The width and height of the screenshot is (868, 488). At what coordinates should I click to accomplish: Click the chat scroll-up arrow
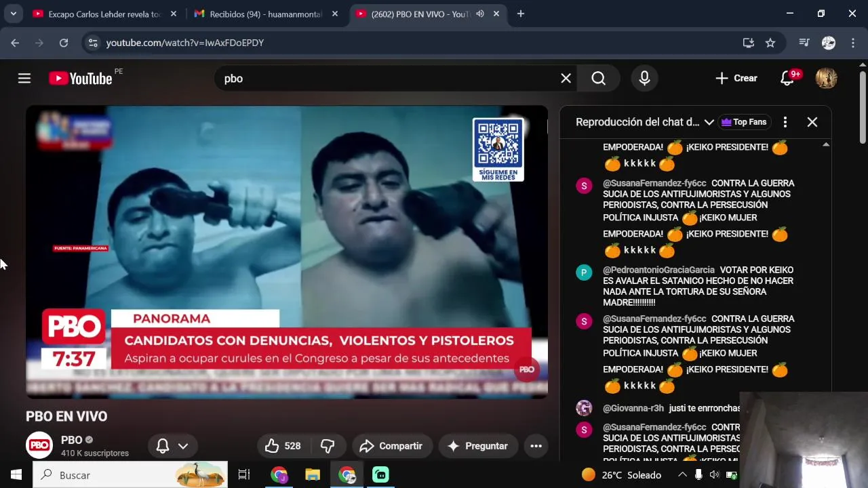pyautogui.click(x=826, y=144)
